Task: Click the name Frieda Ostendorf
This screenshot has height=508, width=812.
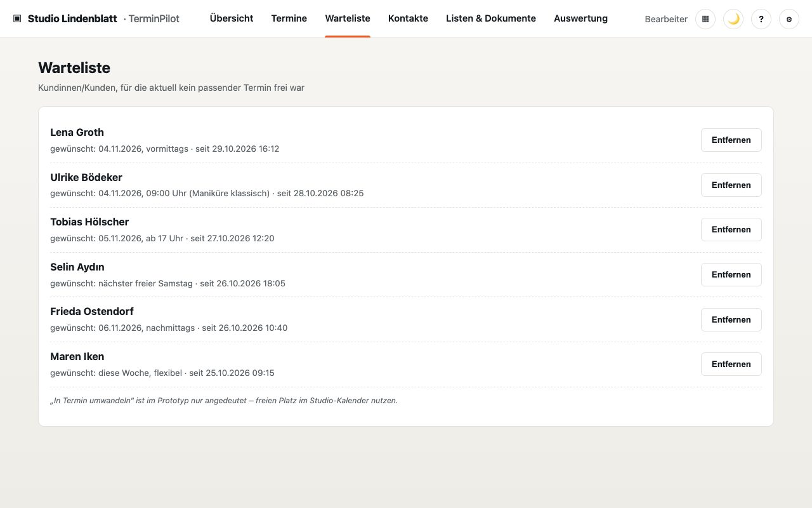Action: point(92,311)
